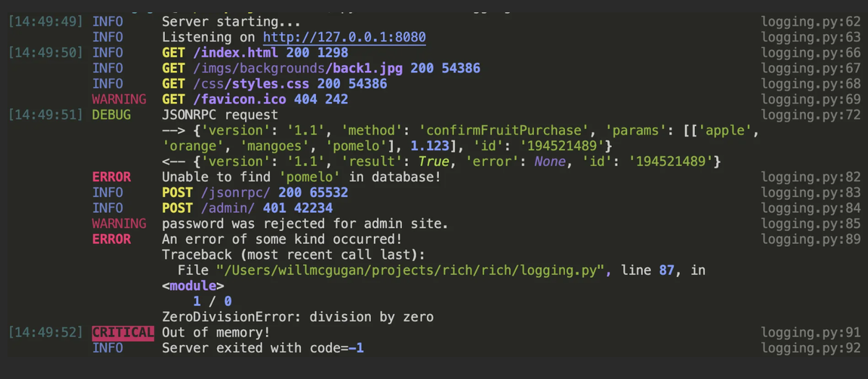Click the INFO label beside 'Server exited'
868x379 pixels.
108,348
